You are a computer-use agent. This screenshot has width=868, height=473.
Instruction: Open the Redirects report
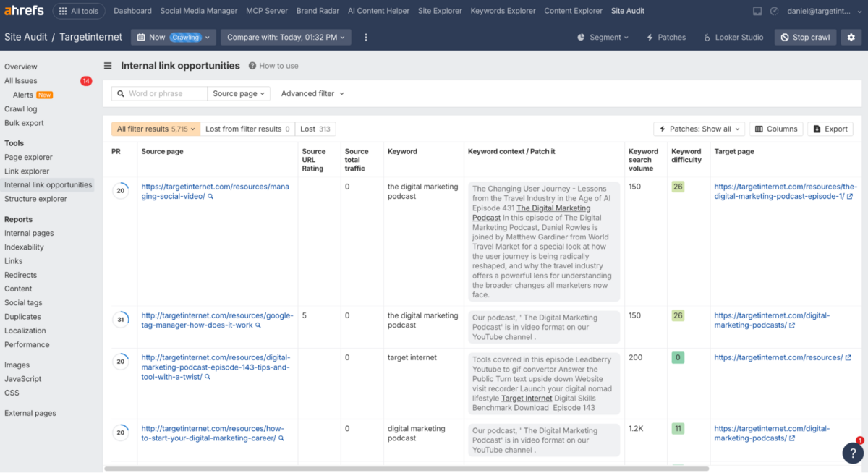[x=21, y=275]
